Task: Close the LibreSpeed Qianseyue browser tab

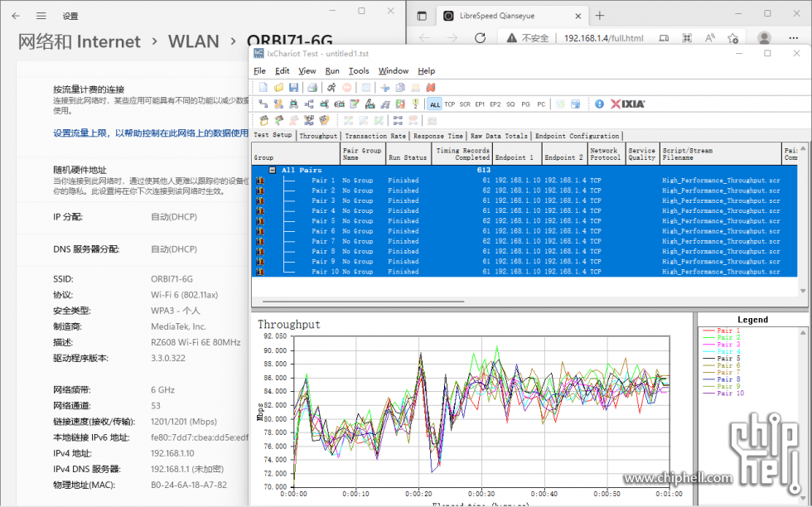Action: tap(578, 16)
